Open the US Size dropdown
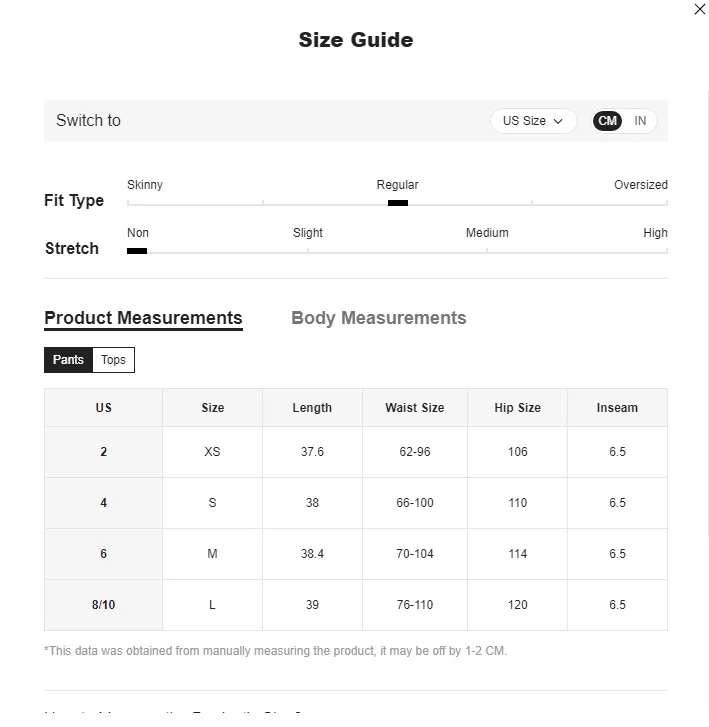The width and height of the screenshot is (709, 727). 533,121
